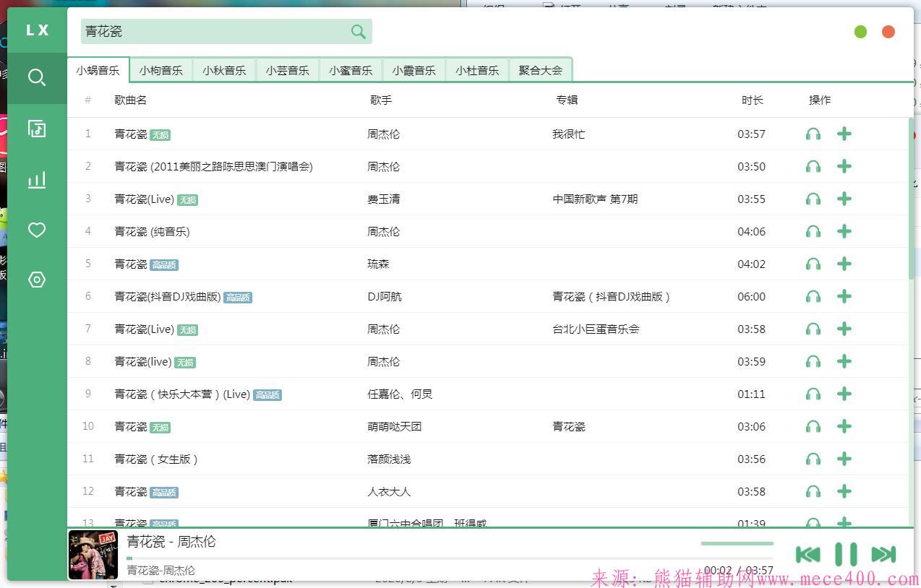921x588 pixels.
Task: Click the 青花瓷 search input field
Action: (x=213, y=31)
